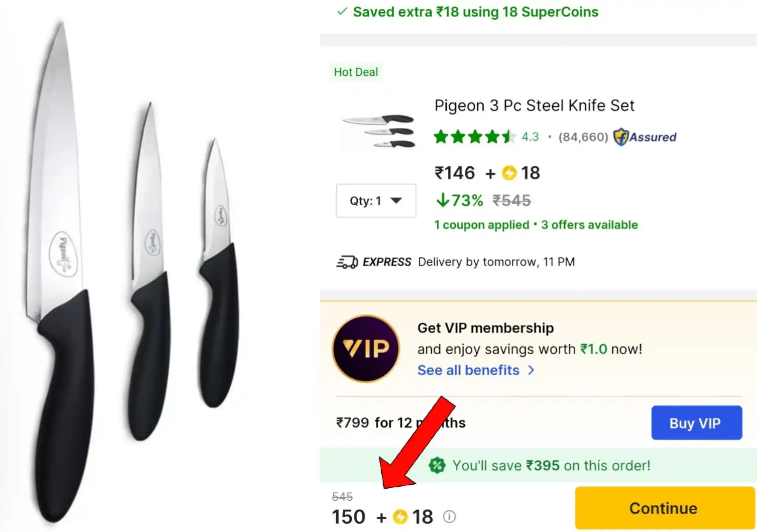This screenshot has height=532, width=757.
Task: Click the Continue button
Action: [663, 508]
